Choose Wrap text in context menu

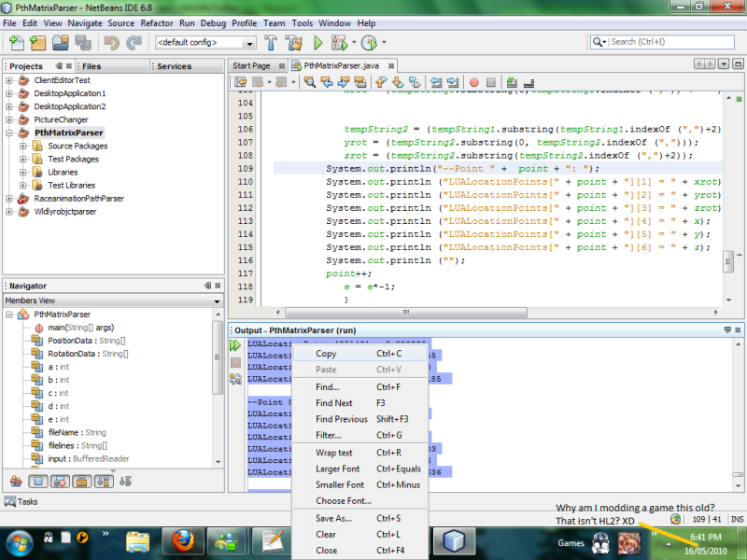[359, 453]
